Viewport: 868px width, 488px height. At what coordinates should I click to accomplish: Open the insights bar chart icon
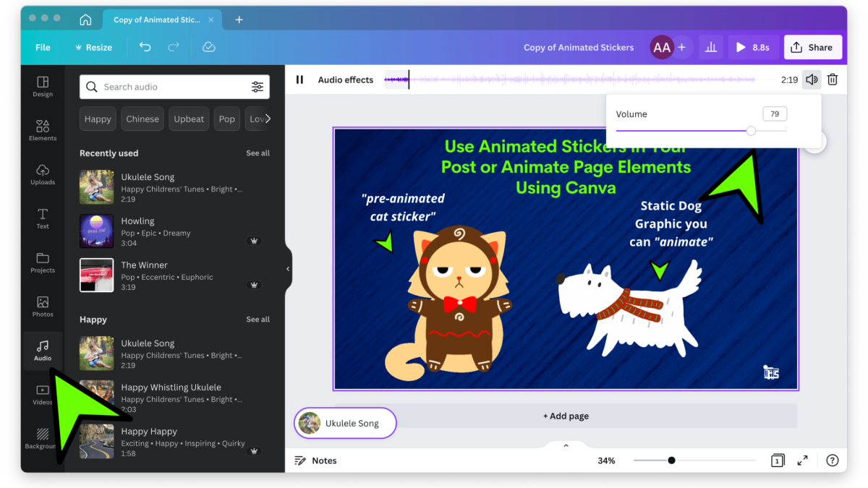710,47
